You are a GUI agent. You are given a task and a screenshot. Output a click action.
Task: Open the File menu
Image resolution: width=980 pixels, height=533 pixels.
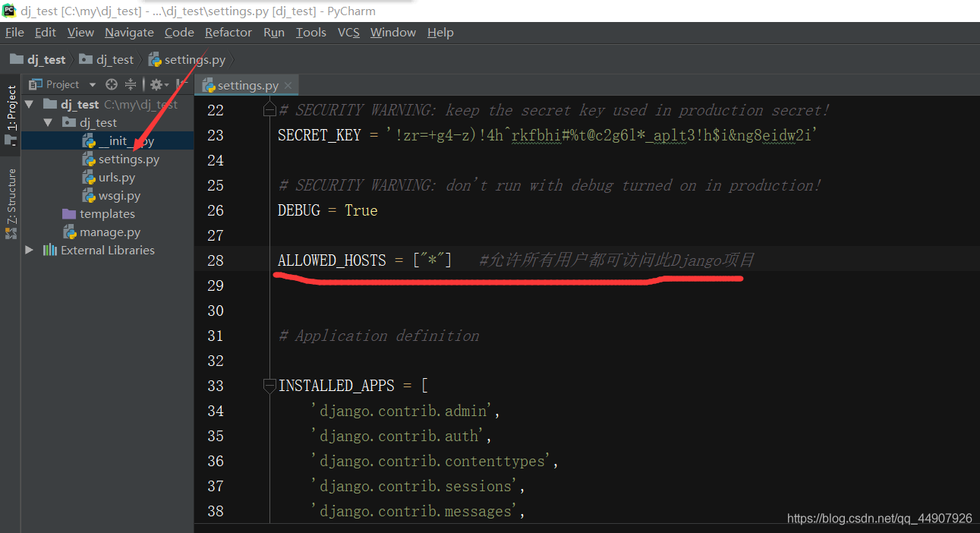point(14,33)
